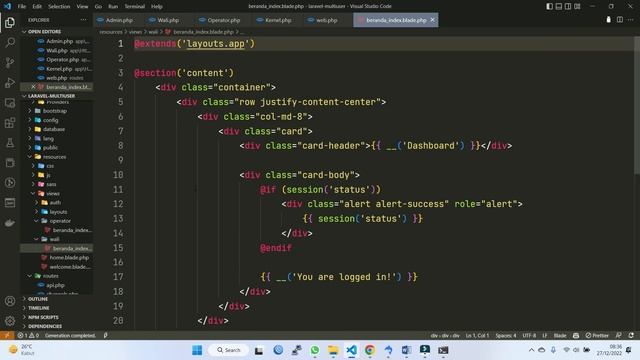Open the File menu
The width and height of the screenshot is (640, 360).
[x=22, y=6]
